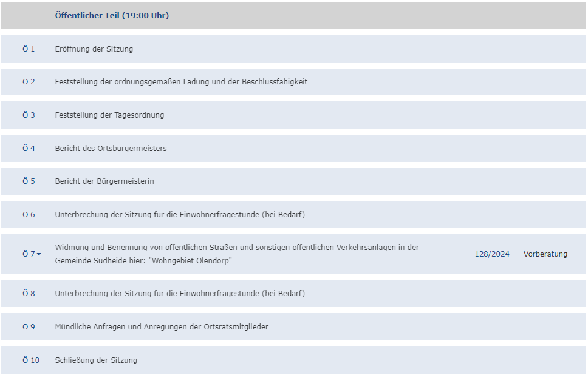Open agenda item number Ö 3
This screenshot has width=588, height=375.
[x=29, y=115]
